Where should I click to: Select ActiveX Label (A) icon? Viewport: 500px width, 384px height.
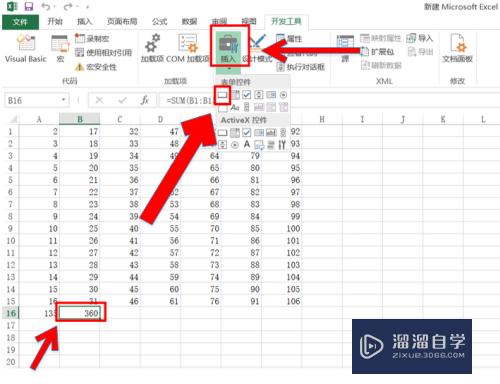247,144
